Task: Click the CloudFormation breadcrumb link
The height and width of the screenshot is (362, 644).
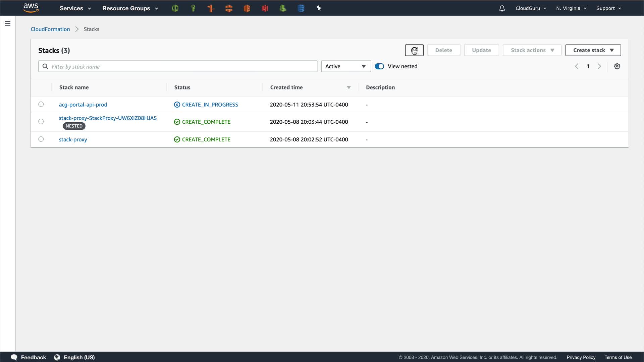Action: 50,29
